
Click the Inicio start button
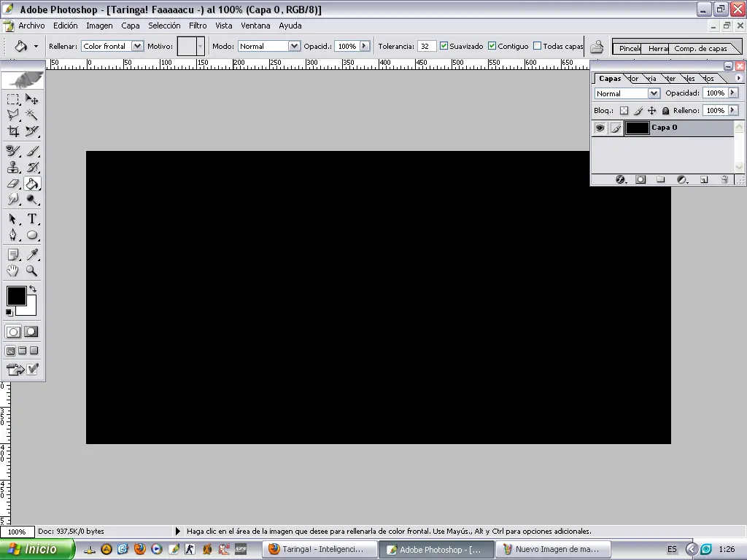[37, 549]
